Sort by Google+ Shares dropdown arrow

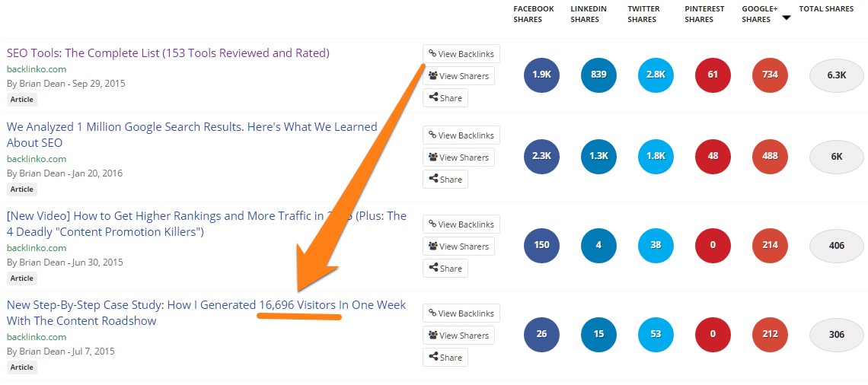click(x=786, y=17)
